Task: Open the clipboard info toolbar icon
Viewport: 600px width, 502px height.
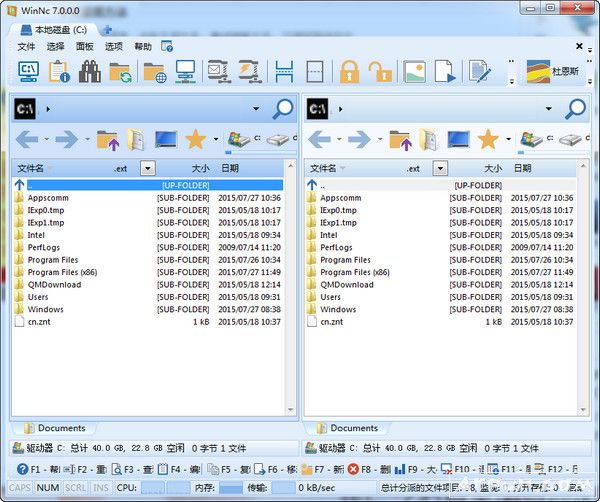Action: pyautogui.click(x=59, y=72)
